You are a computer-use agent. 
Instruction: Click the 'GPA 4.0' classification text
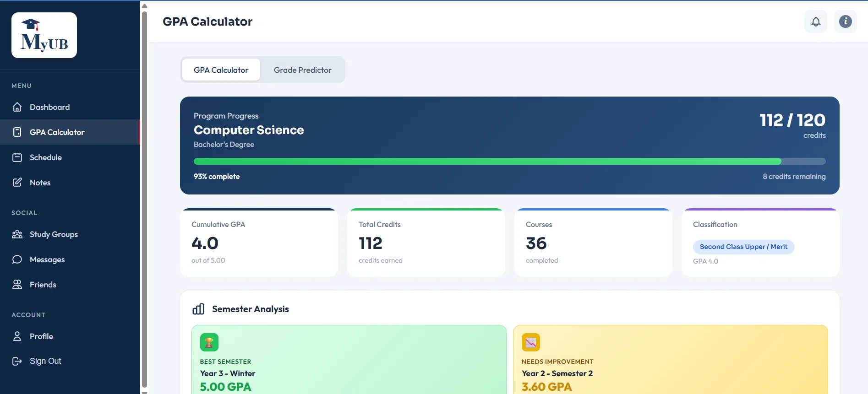pyautogui.click(x=705, y=261)
